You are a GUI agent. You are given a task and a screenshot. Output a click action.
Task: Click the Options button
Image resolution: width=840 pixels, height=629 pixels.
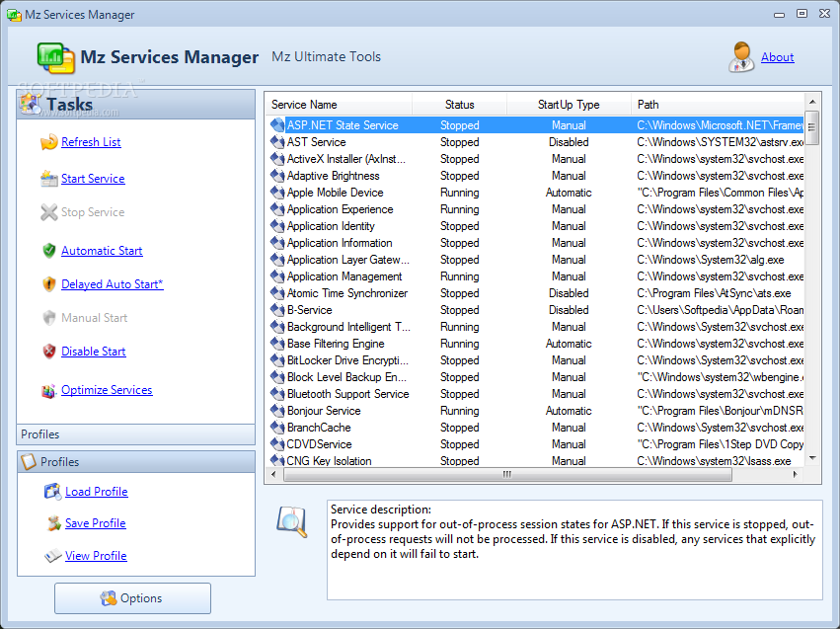[132, 598]
